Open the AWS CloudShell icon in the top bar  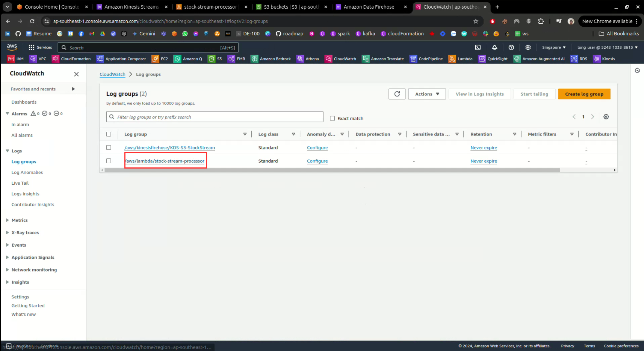pyautogui.click(x=478, y=47)
